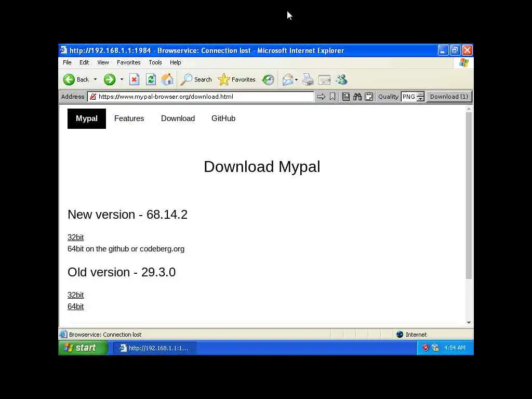Click the bookmark icon in Browservice bar

[332, 97]
